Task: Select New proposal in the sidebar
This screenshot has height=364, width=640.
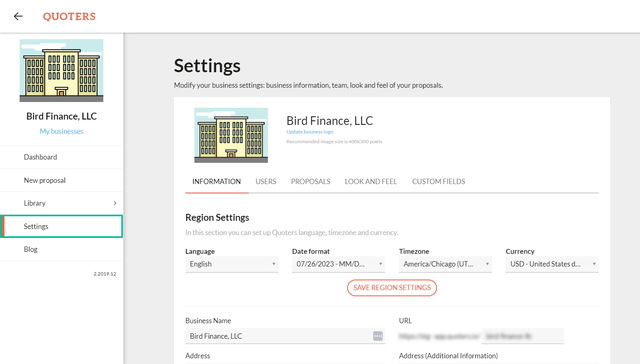Action: pyautogui.click(x=62, y=180)
